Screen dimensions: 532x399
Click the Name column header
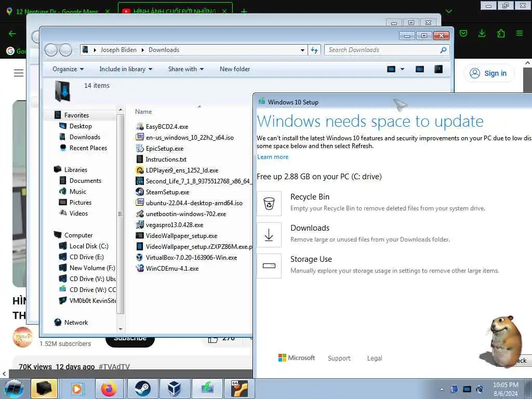[x=143, y=112]
